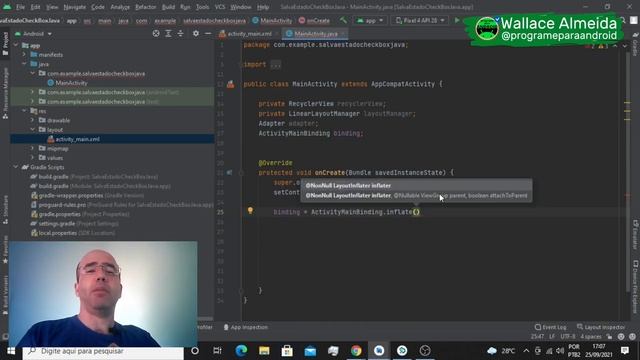Expand the manifests folder
Viewport: 640px width, 360px height.
pyautogui.click(x=24, y=54)
